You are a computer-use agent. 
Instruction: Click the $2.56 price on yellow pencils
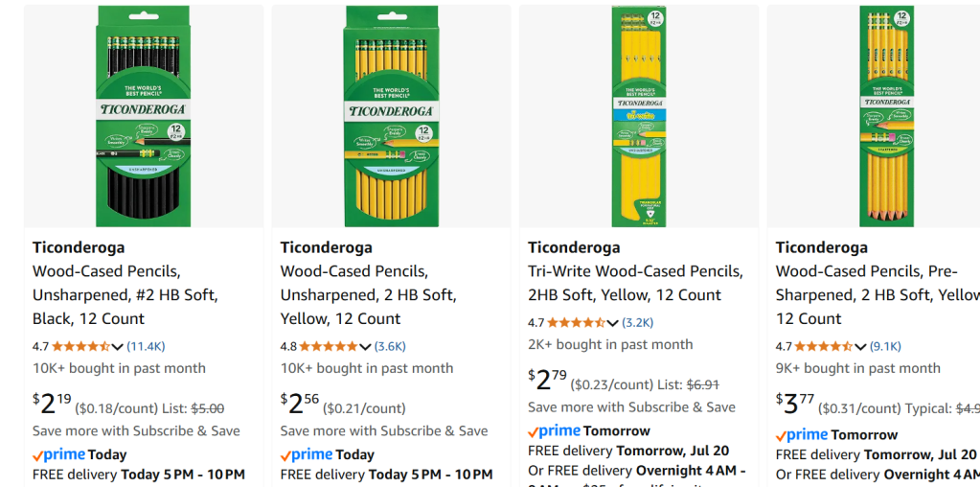[x=299, y=404]
